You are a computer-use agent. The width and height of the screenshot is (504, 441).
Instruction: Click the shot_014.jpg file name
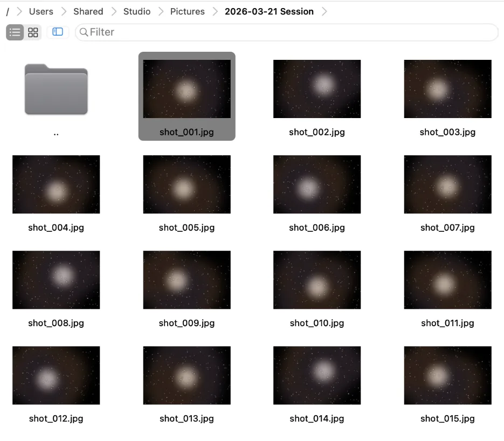click(317, 418)
